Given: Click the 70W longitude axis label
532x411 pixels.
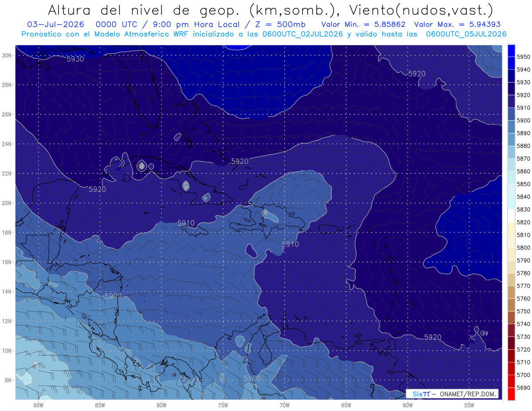Looking at the screenshot, I should coord(285,405).
